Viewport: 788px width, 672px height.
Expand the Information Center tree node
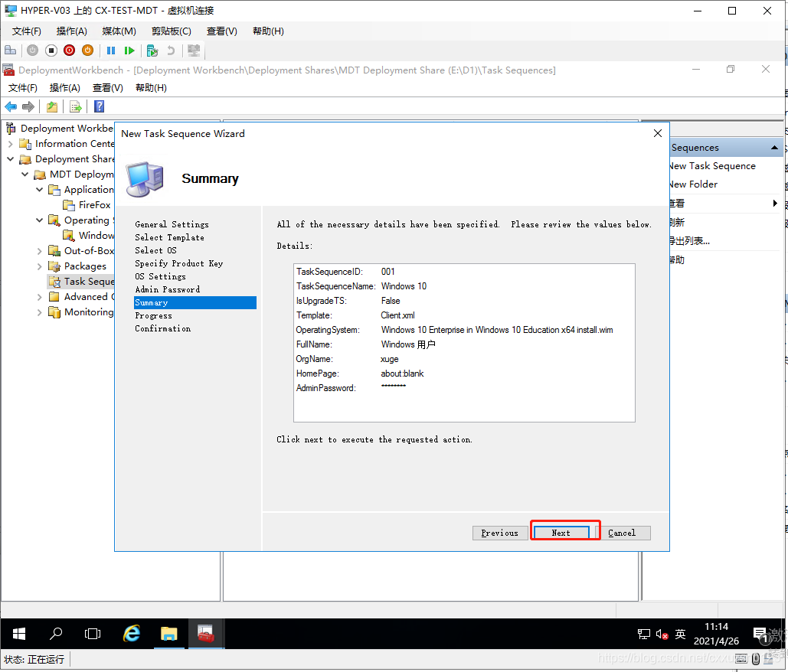(11, 144)
